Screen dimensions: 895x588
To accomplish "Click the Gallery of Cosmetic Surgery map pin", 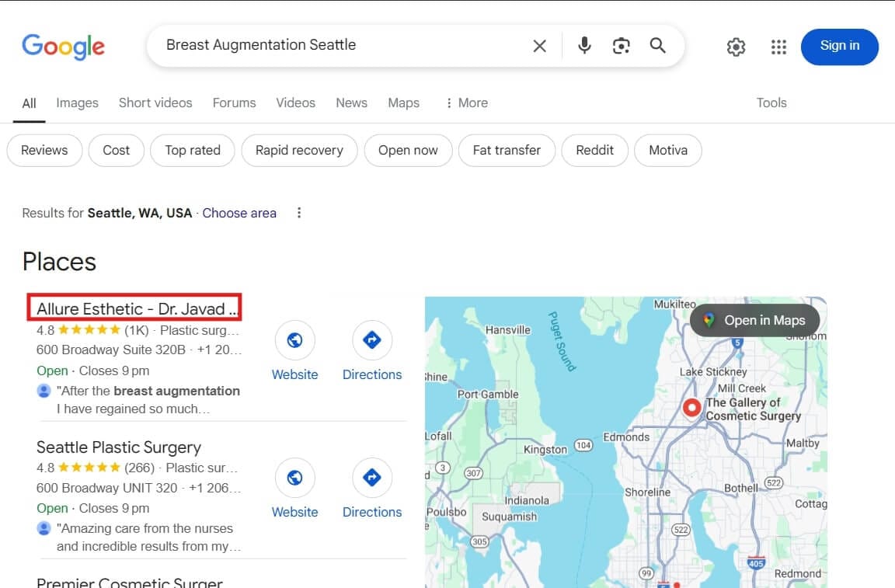I will (x=691, y=408).
